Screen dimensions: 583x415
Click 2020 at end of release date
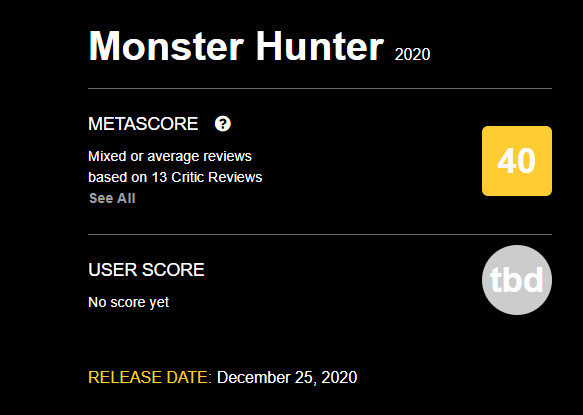(339, 377)
